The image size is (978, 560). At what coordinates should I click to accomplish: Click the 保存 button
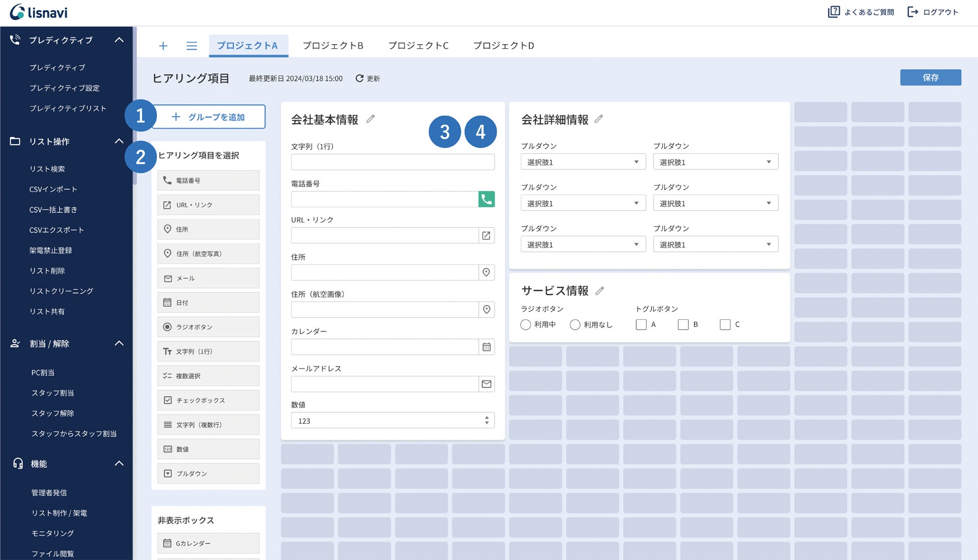930,77
